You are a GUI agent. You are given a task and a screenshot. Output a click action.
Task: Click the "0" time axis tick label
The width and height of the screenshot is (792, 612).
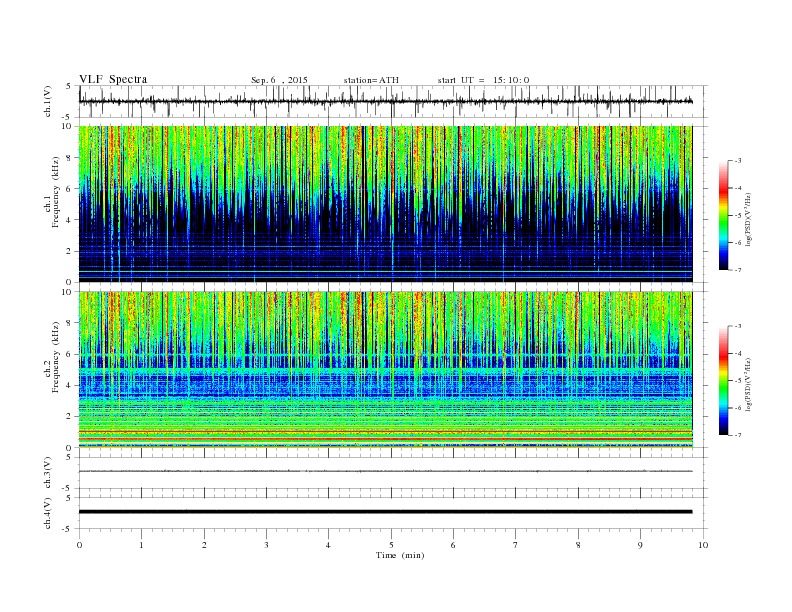pyautogui.click(x=79, y=545)
